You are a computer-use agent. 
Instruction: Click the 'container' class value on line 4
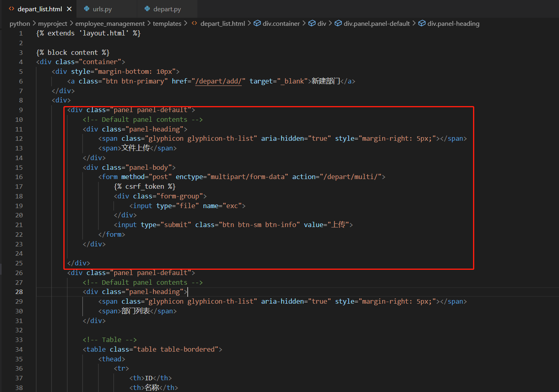pyautogui.click(x=100, y=62)
